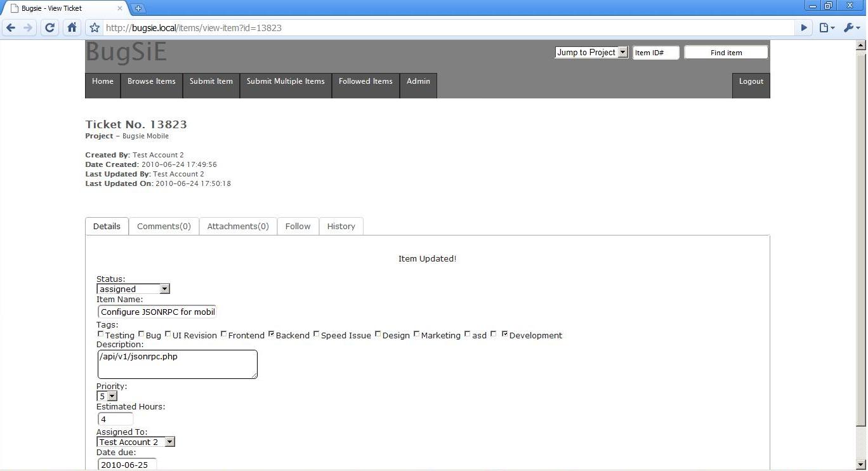This screenshot has height=471, width=868.
Task: Go to browser Home icon
Action: point(72,28)
